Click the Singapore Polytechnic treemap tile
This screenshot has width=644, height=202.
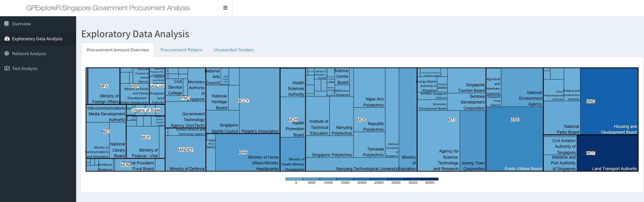click(x=330, y=147)
